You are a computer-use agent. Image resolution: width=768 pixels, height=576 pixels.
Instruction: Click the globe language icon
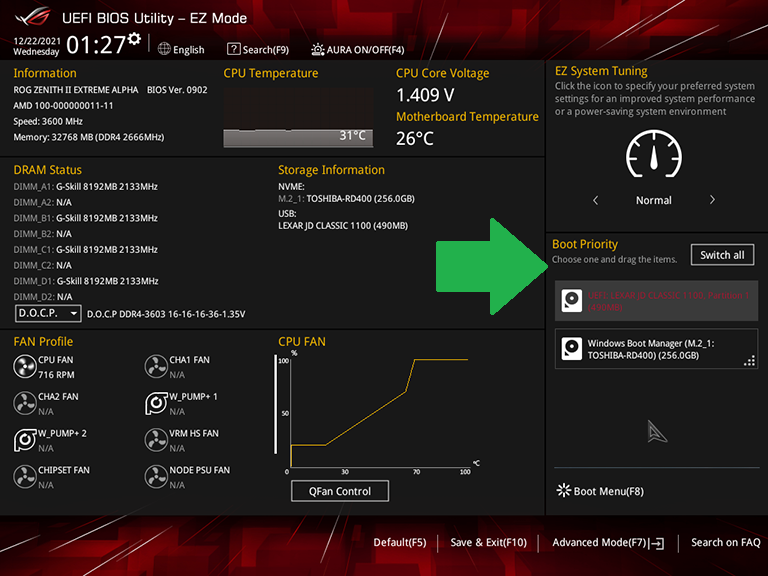(164, 49)
